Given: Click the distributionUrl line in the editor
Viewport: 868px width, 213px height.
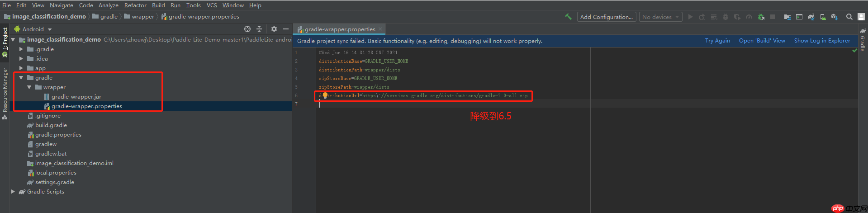Looking at the screenshot, I should 423,95.
